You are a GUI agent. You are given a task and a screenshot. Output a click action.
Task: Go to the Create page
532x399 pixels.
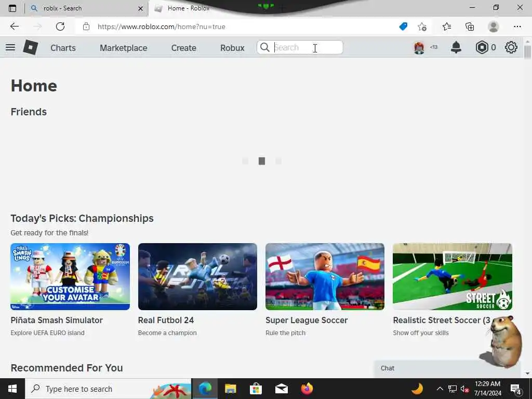point(183,48)
